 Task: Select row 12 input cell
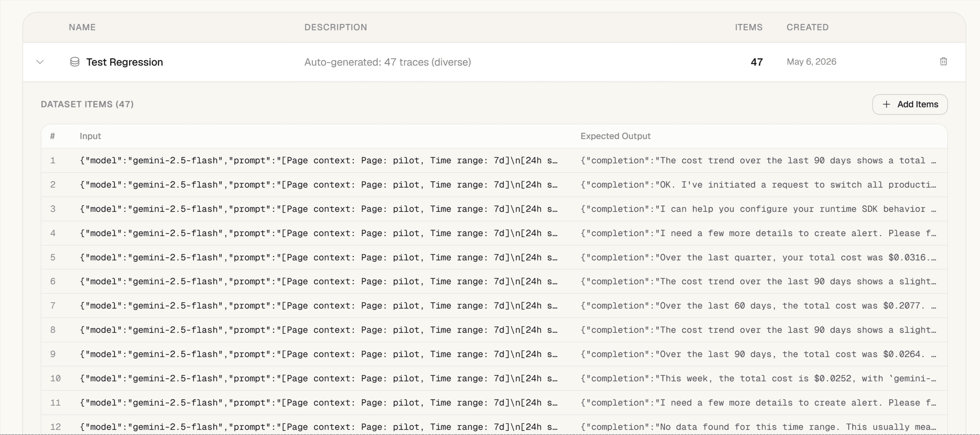click(319, 427)
